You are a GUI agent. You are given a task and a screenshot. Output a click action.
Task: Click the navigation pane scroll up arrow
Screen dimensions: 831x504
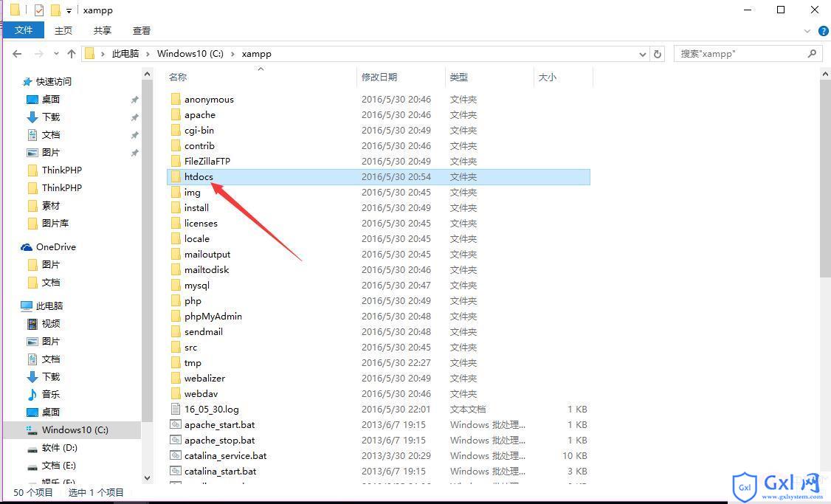tap(148, 75)
